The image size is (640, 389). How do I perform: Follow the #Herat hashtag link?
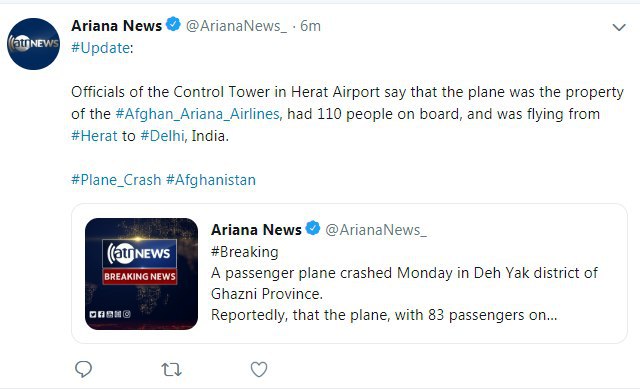tap(94, 136)
